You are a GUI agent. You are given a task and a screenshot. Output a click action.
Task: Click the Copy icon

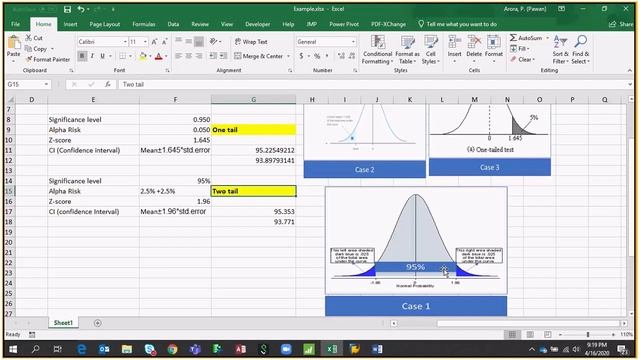pos(29,49)
